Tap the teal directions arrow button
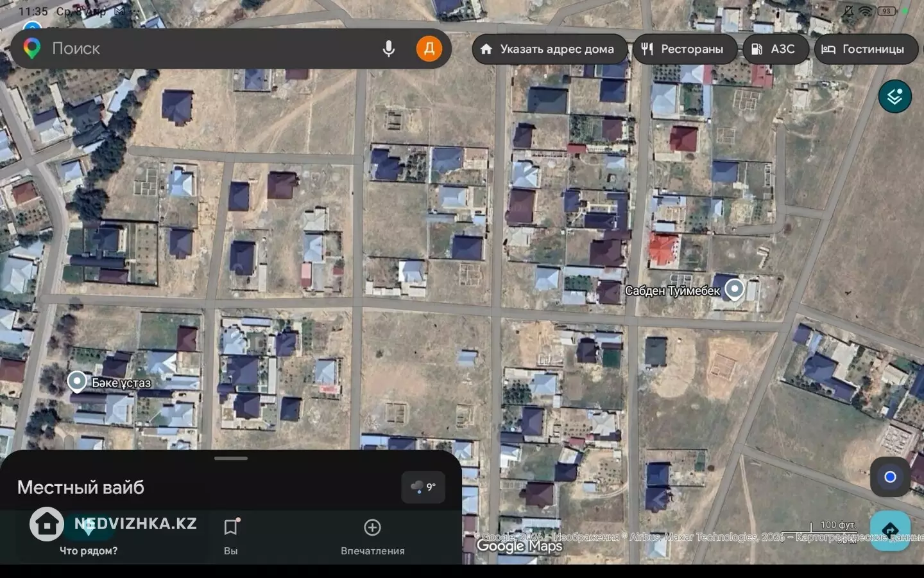 tap(890, 530)
